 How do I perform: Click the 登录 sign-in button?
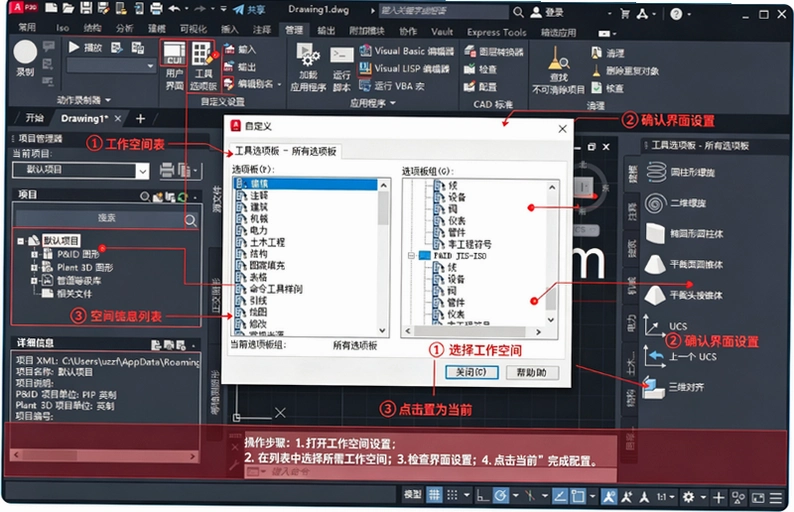[547, 12]
